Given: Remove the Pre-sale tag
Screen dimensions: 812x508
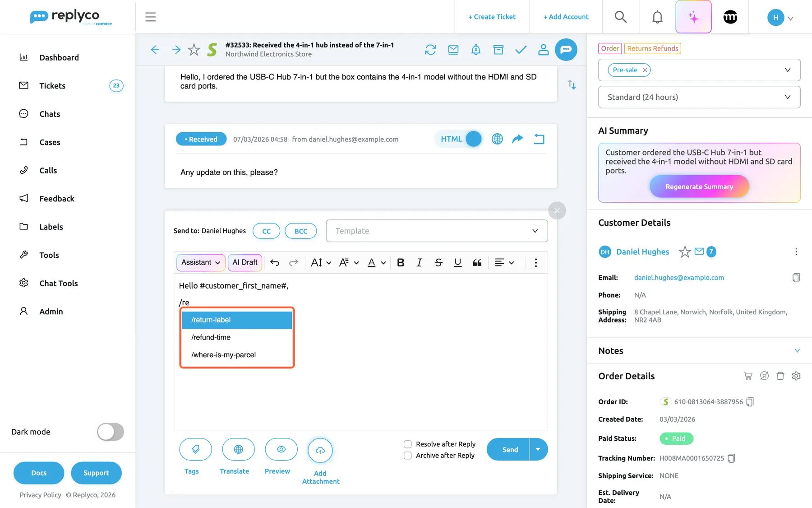Looking at the screenshot, I should point(645,70).
